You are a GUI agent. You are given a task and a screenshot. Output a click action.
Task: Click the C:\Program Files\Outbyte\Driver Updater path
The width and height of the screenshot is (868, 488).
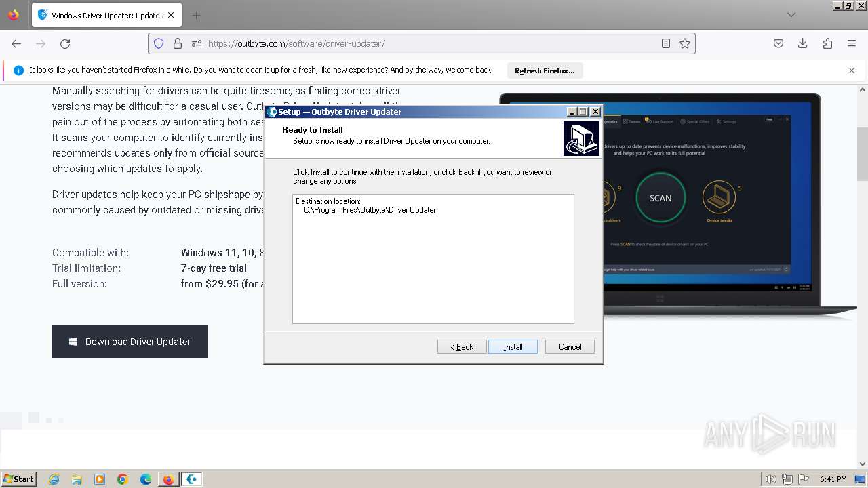coord(370,210)
